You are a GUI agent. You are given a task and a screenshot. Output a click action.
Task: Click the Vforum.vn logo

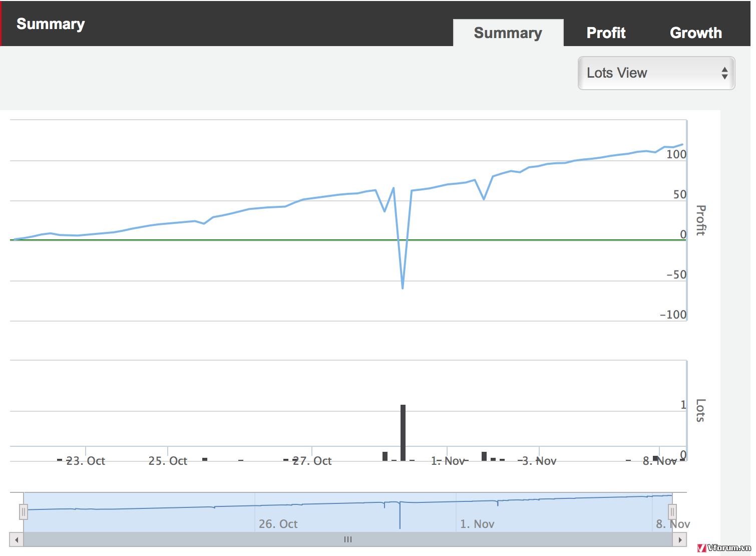coord(724,548)
